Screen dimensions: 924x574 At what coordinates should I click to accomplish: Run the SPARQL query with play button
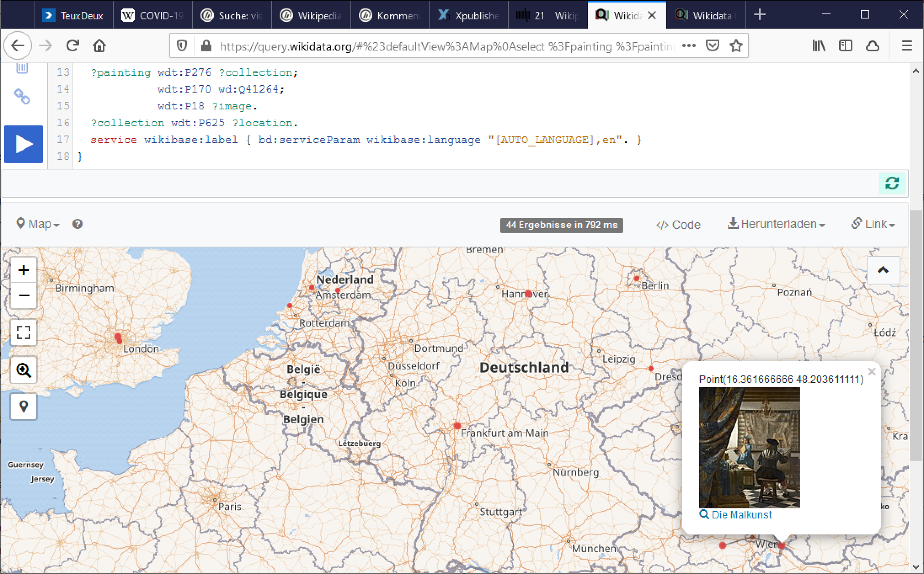pyautogui.click(x=24, y=144)
